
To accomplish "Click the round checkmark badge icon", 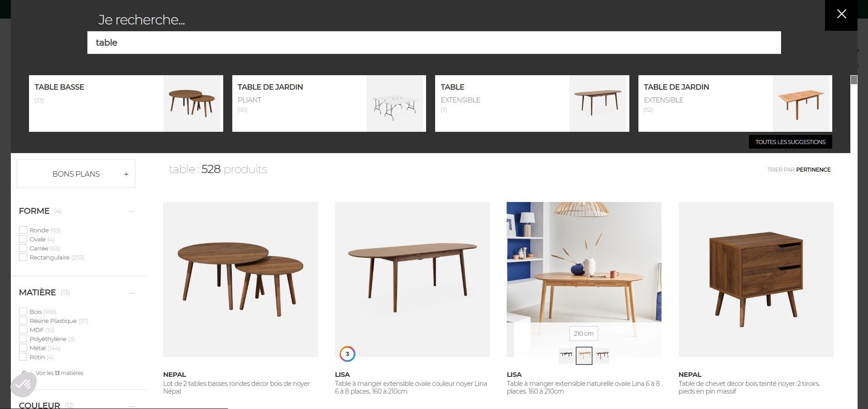I will coord(24,385).
